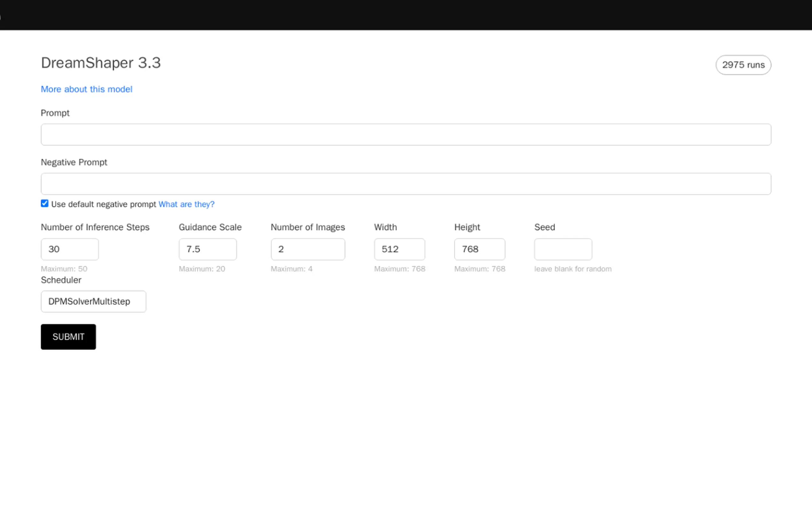Click the empty Seed input box
Image resolution: width=812 pixels, height=508 pixels.
(x=563, y=249)
